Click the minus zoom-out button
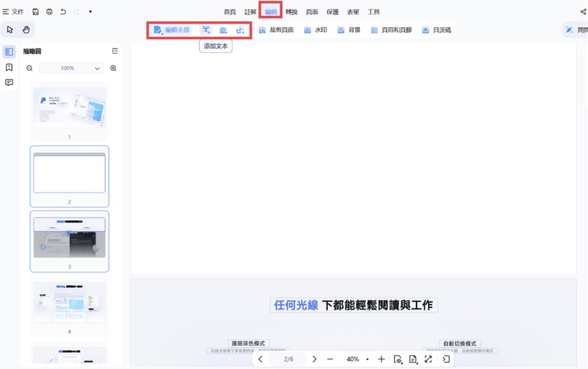Viewport: 588px width, 369px height. [330, 359]
